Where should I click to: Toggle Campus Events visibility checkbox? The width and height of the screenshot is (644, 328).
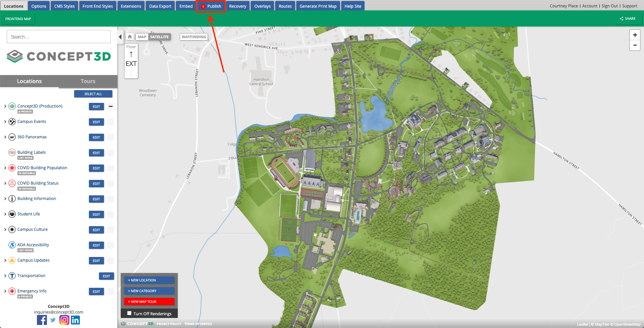tap(111, 122)
